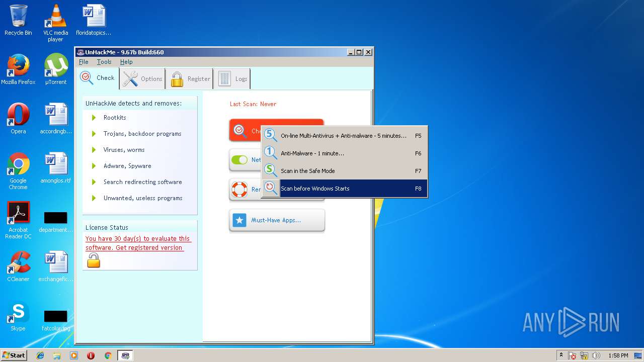The image size is (644, 362).
Task: Select floridatopics document on desktop
Action: coord(94,20)
